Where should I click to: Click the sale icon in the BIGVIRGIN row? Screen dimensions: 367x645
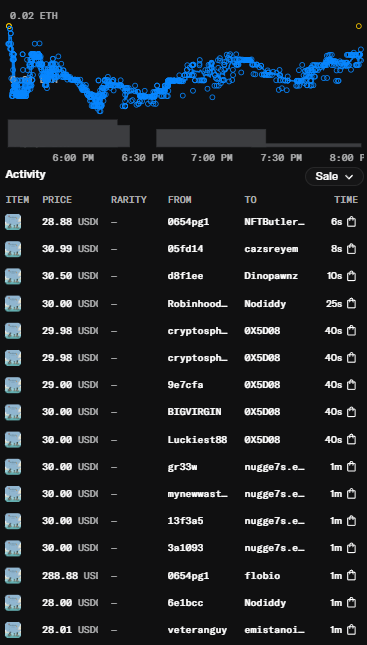(x=351, y=412)
